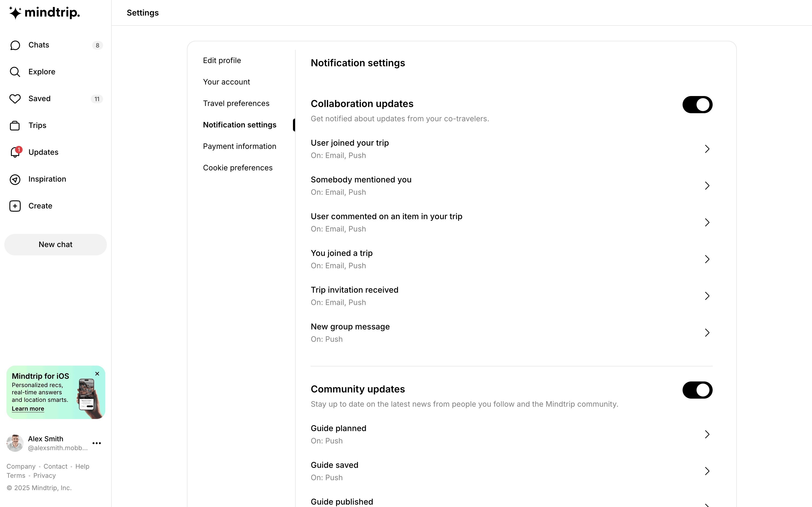Expand the Guide planned notification options
812x507 pixels.
(707, 434)
